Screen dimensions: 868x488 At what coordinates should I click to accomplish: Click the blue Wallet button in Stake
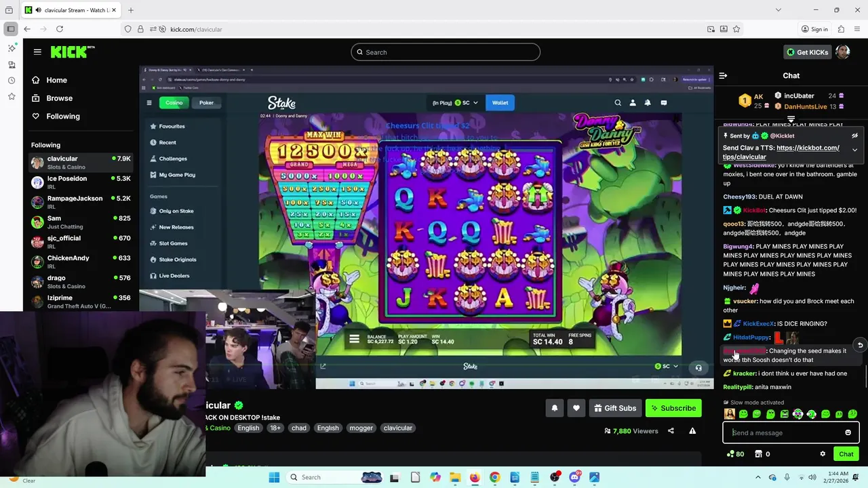[x=500, y=103]
